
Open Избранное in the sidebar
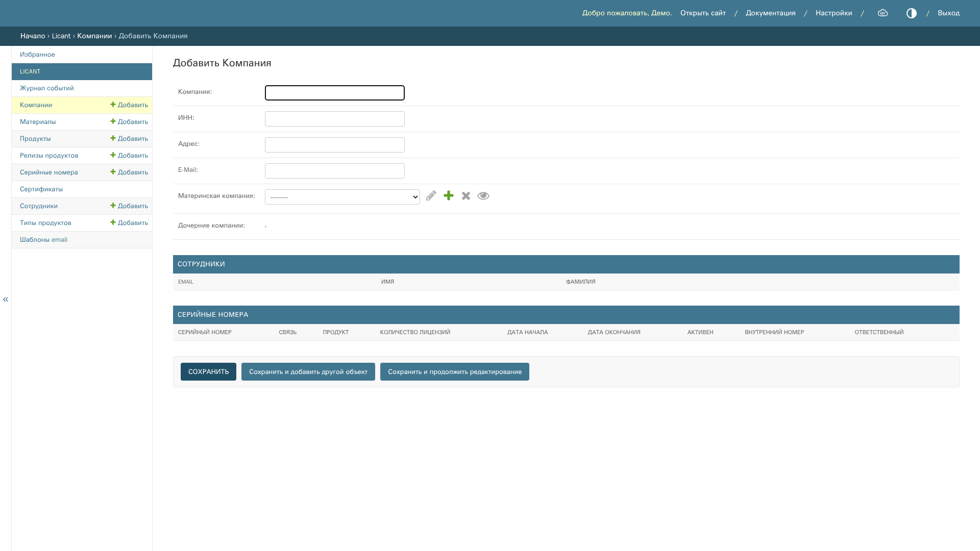tap(37, 55)
